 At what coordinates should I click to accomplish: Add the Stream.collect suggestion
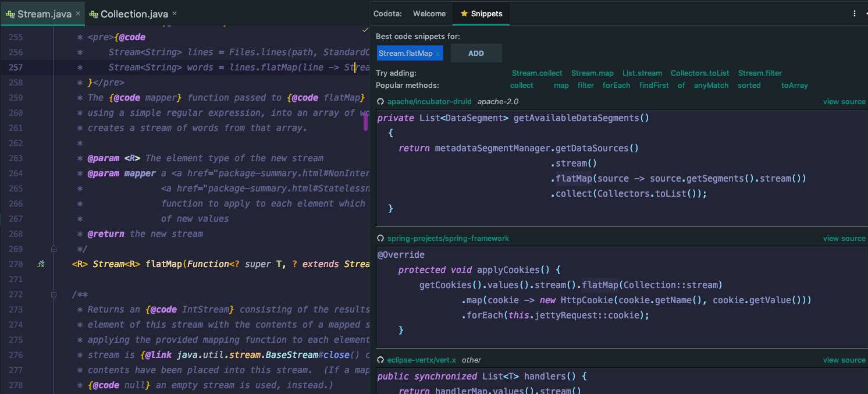pos(536,73)
